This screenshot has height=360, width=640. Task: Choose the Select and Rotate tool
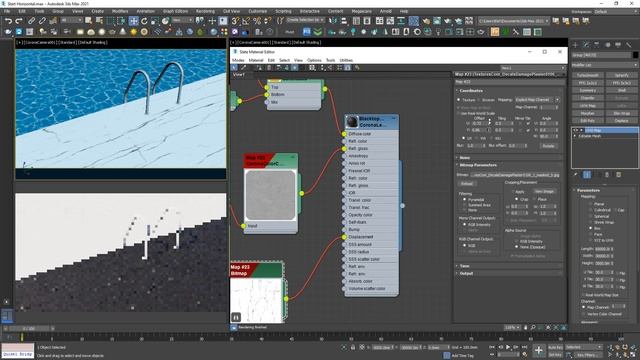[x=144, y=21]
